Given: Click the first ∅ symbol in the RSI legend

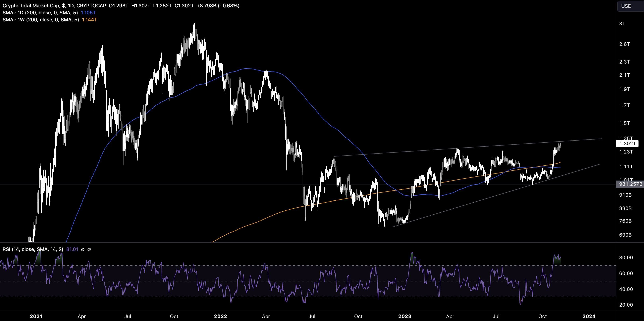Looking at the screenshot, I should (x=83, y=249).
